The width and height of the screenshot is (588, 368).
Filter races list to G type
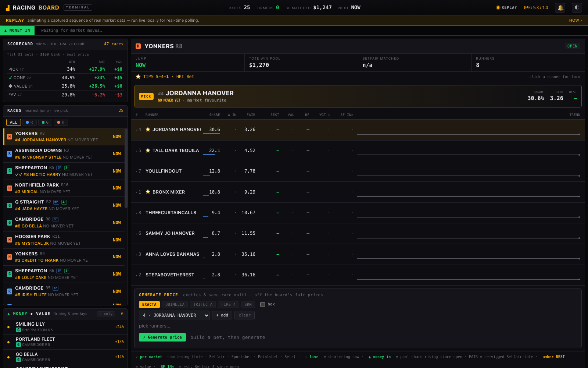45,122
